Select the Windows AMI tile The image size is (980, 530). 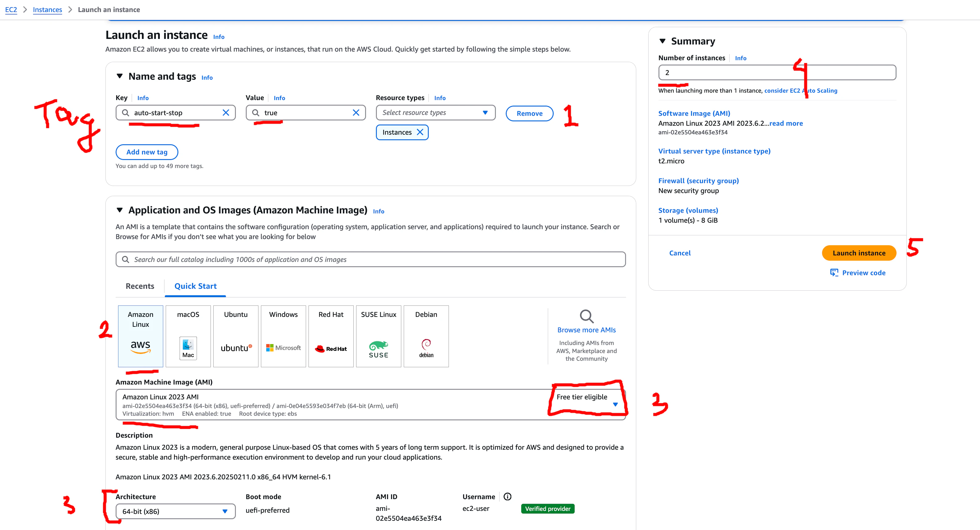click(283, 336)
